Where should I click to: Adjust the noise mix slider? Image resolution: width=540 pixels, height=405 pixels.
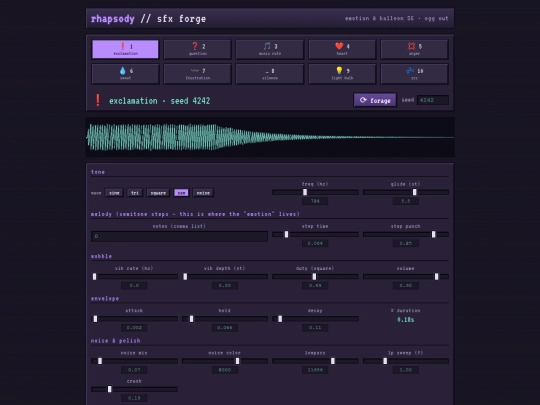click(134, 361)
